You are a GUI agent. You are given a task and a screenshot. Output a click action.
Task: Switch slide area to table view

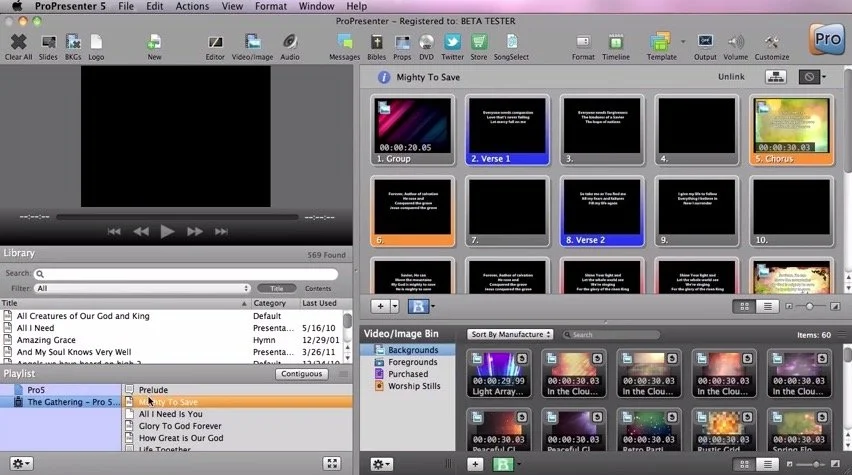767,307
